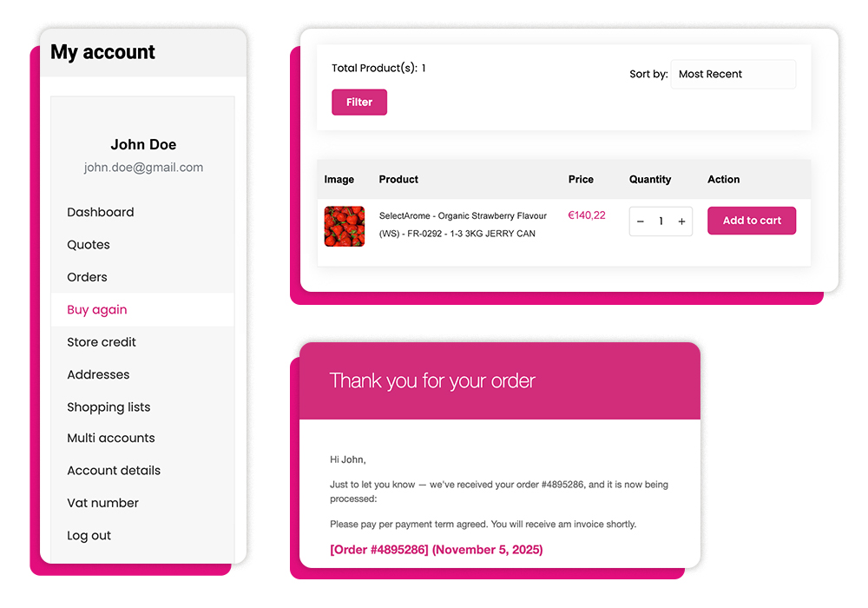Open Account details

(114, 471)
